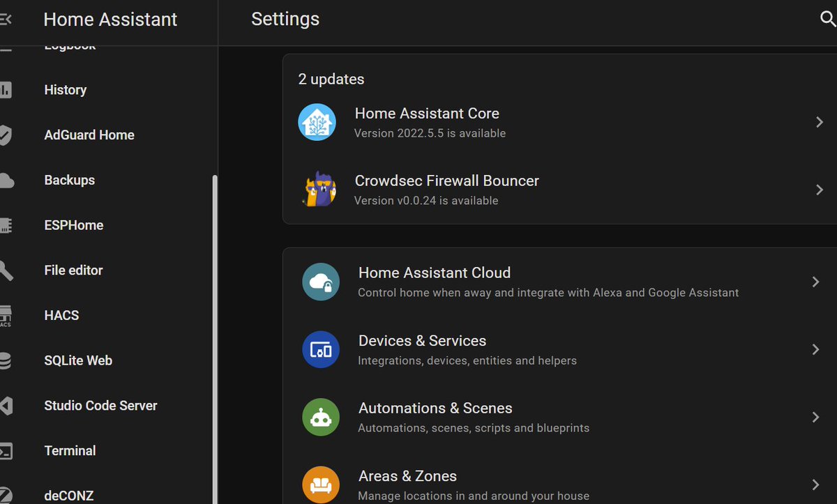Click the Home Assistant sidebar title
The image size is (837, 504).
coord(110,20)
